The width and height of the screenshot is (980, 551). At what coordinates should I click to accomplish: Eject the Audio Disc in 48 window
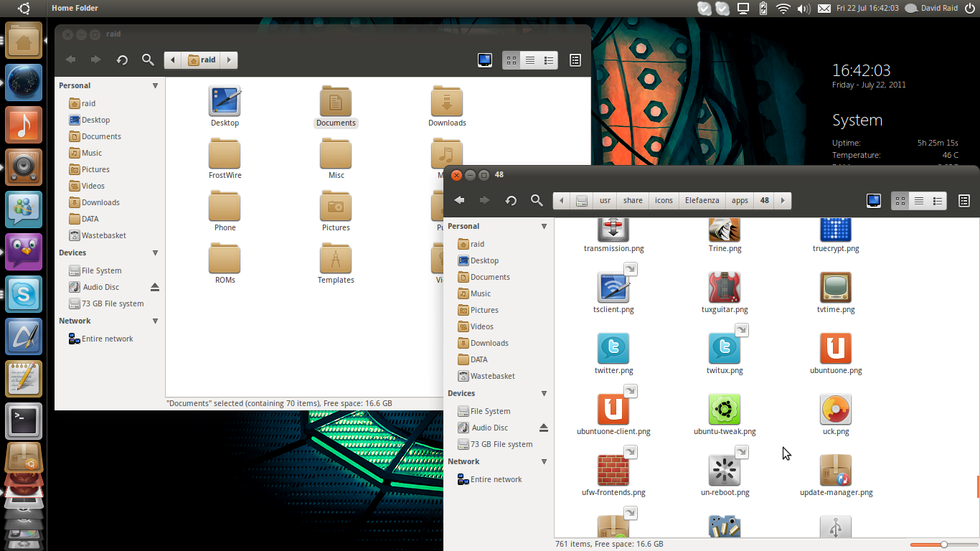[x=544, y=428]
